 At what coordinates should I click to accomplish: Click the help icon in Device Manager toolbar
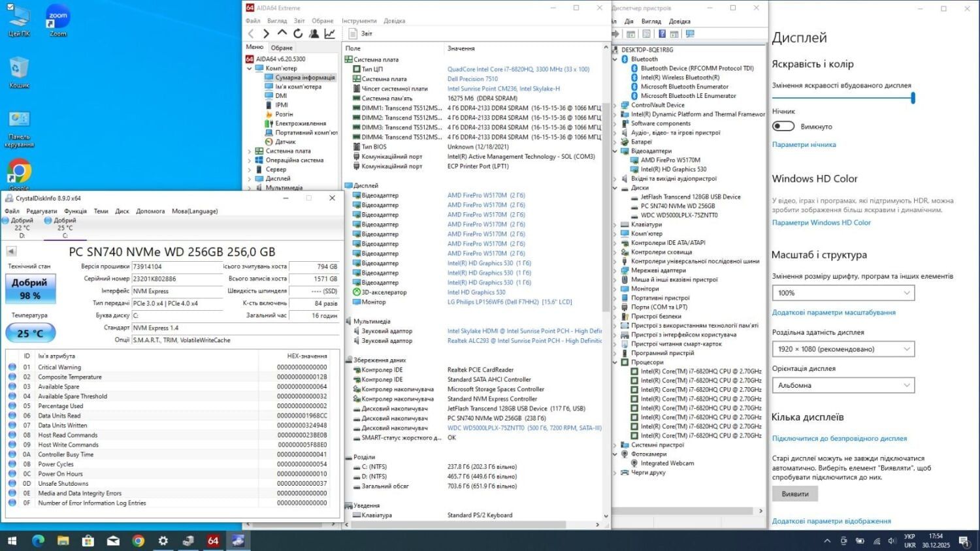point(662,34)
